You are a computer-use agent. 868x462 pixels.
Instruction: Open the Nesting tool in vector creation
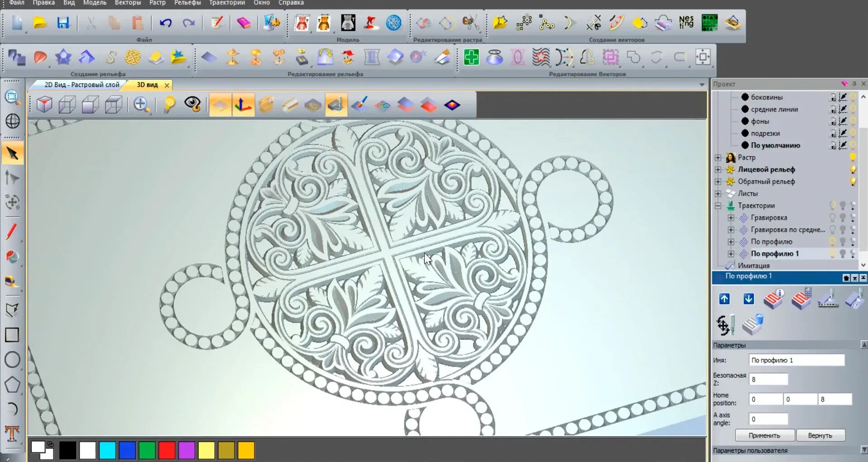pyautogui.click(x=686, y=22)
